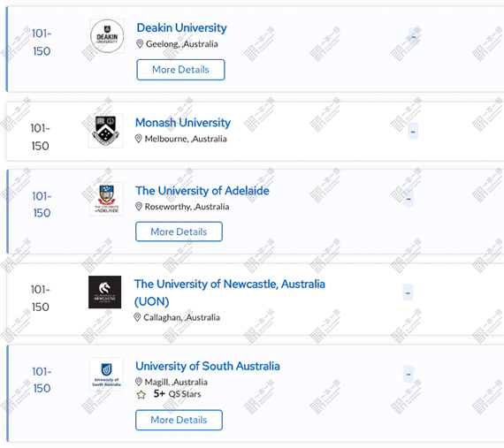This screenshot has width=504, height=448.
Task: Click the location pin beside Geelong
Action: point(140,43)
